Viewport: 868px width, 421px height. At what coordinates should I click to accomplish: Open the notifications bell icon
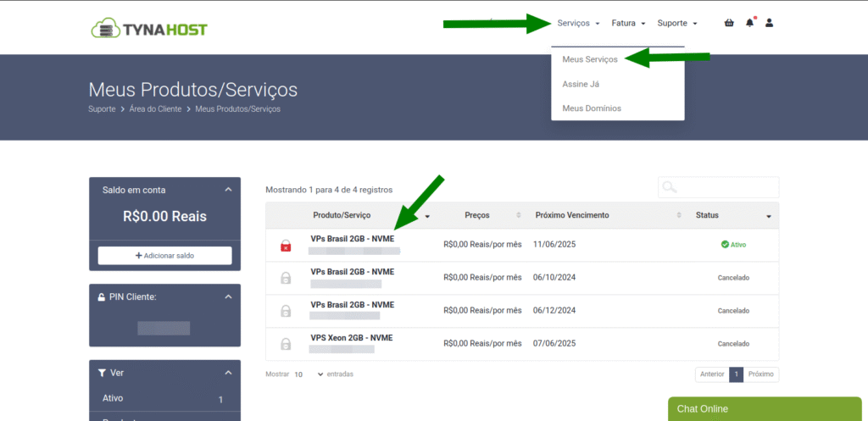(750, 23)
